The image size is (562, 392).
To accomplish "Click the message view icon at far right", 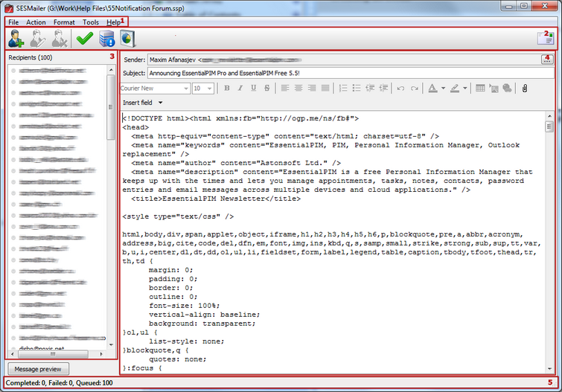I will 545,39.
